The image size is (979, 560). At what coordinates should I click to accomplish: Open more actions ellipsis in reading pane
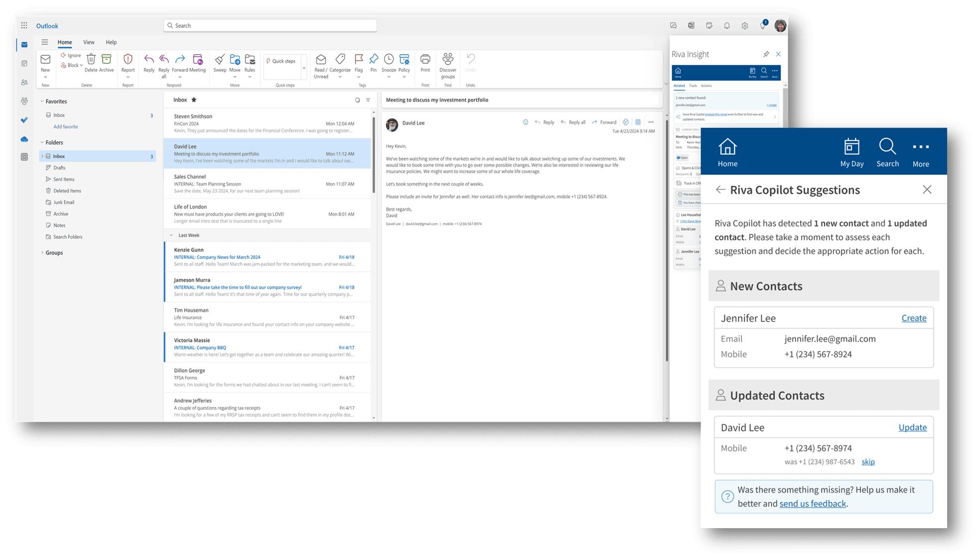[x=651, y=122]
